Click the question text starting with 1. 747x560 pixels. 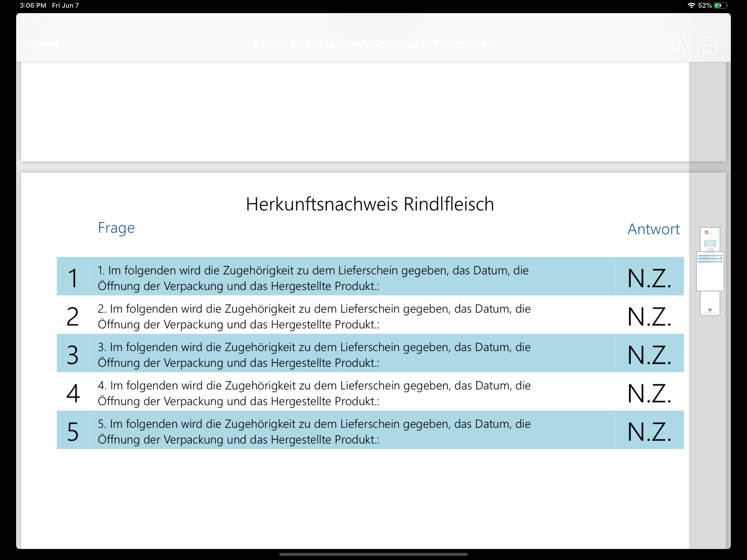coord(313,278)
